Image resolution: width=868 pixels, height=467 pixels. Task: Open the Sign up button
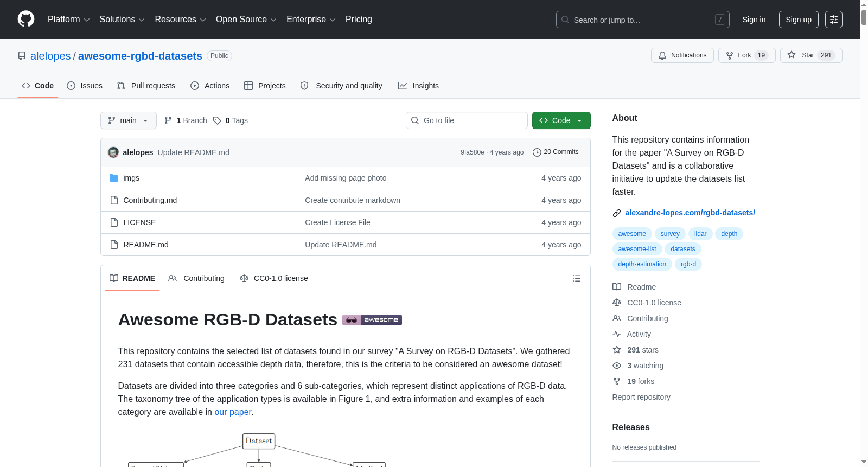point(799,20)
